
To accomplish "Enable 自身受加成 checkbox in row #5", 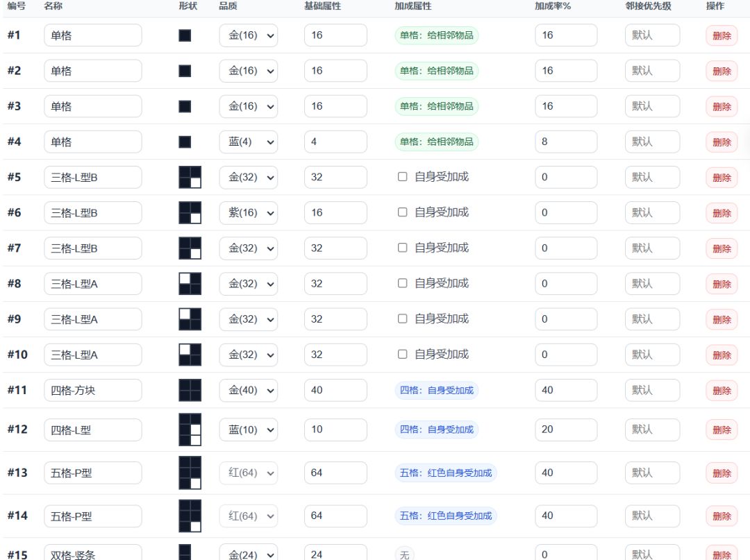I will coord(403,177).
